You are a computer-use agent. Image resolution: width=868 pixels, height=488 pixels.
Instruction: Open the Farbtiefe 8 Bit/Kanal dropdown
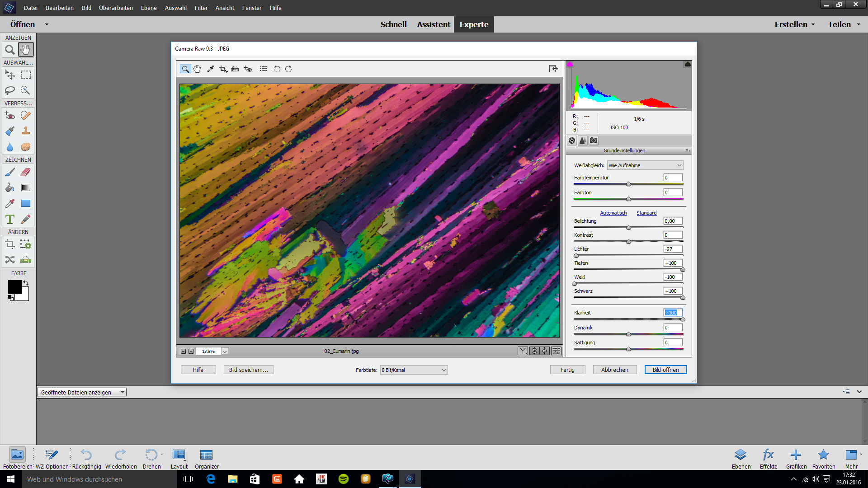[x=414, y=370]
